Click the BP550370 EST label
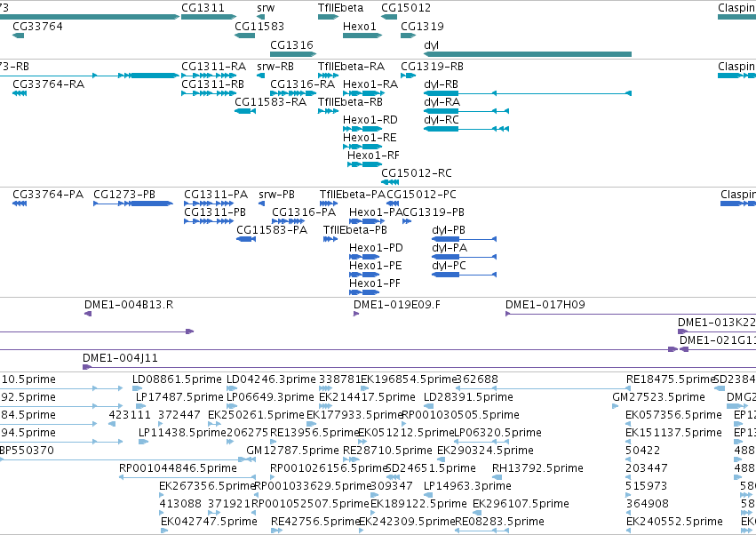This screenshot has height=535, width=756. click(x=27, y=451)
